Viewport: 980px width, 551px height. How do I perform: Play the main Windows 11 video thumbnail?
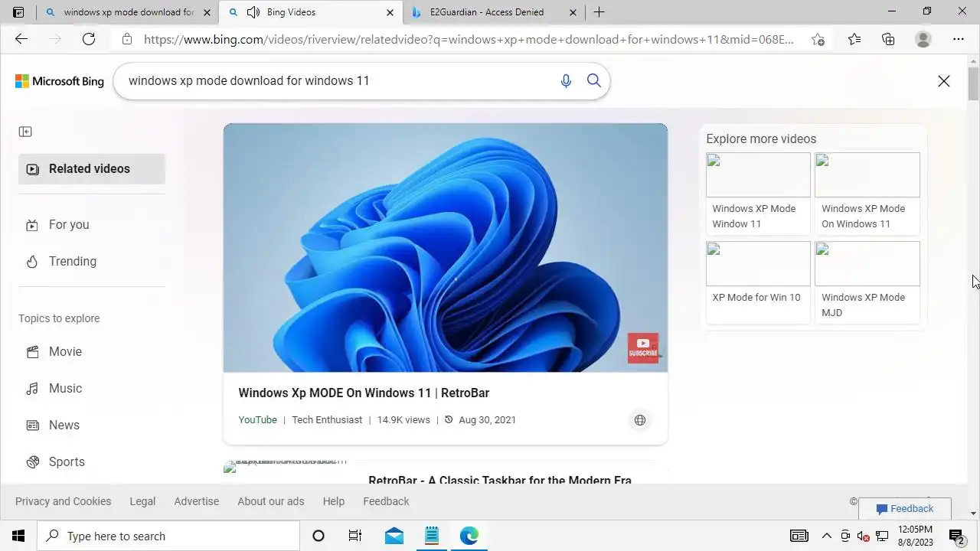pos(446,248)
